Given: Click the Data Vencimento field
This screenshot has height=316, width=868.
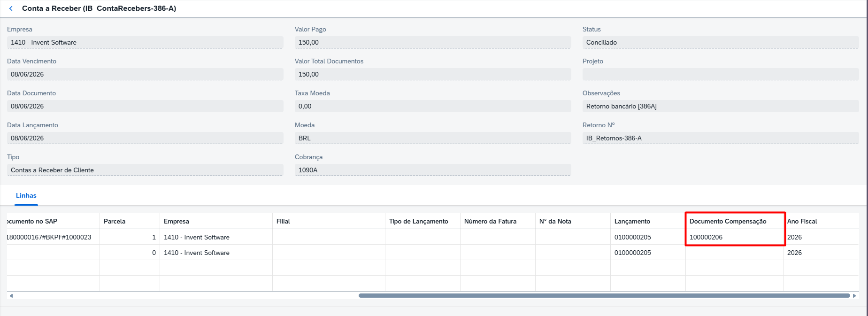Looking at the screenshot, I should coord(145,74).
